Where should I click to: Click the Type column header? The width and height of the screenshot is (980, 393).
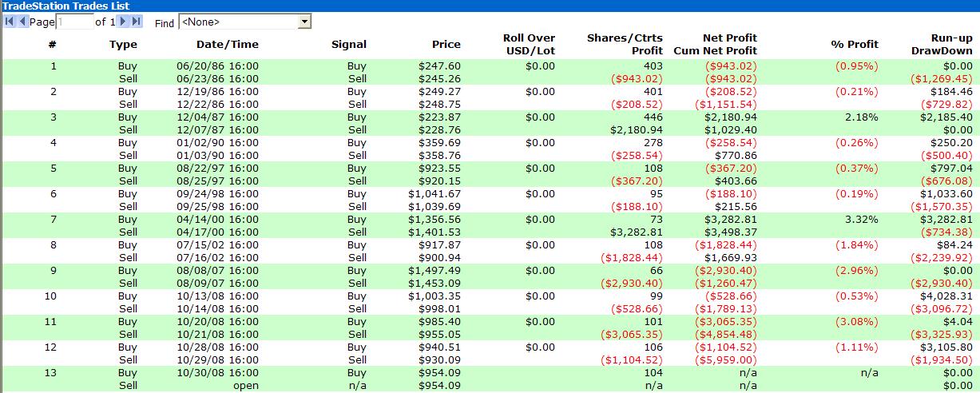(123, 45)
